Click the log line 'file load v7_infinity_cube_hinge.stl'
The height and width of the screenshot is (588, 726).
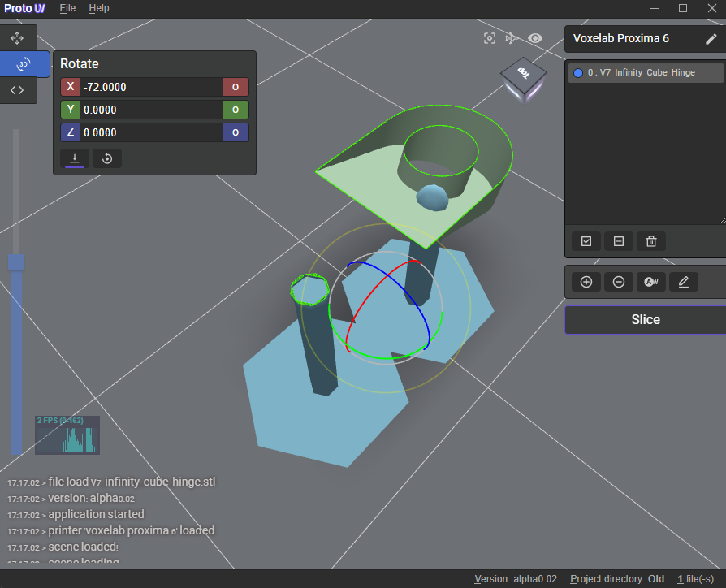coord(132,482)
